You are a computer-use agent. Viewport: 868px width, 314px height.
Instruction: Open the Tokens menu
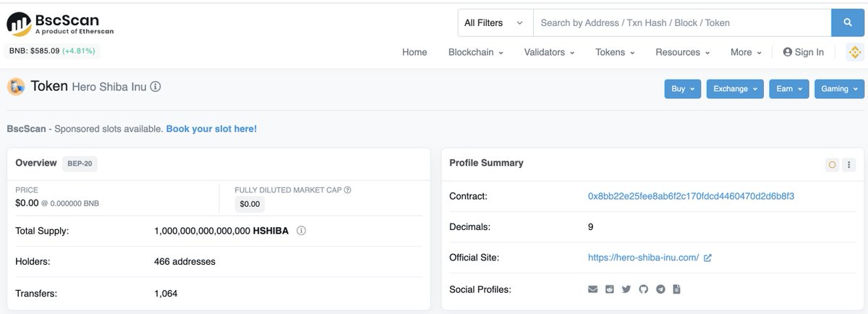point(615,52)
